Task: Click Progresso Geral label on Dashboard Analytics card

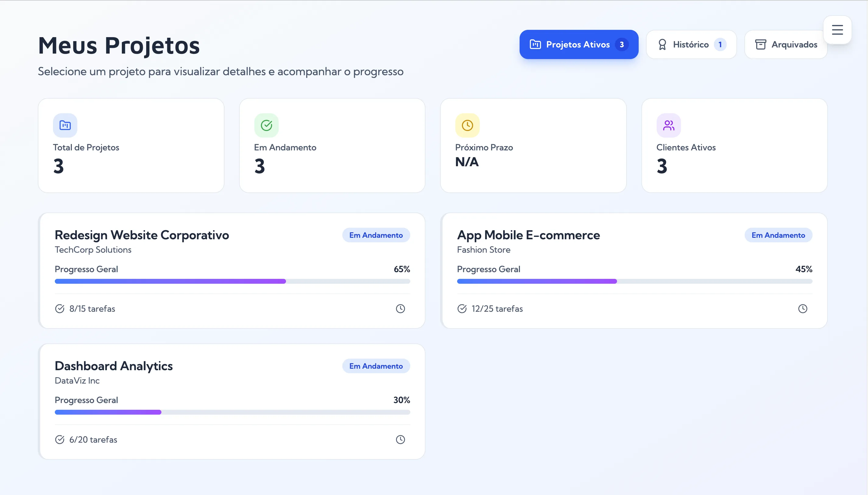Action: click(x=86, y=400)
